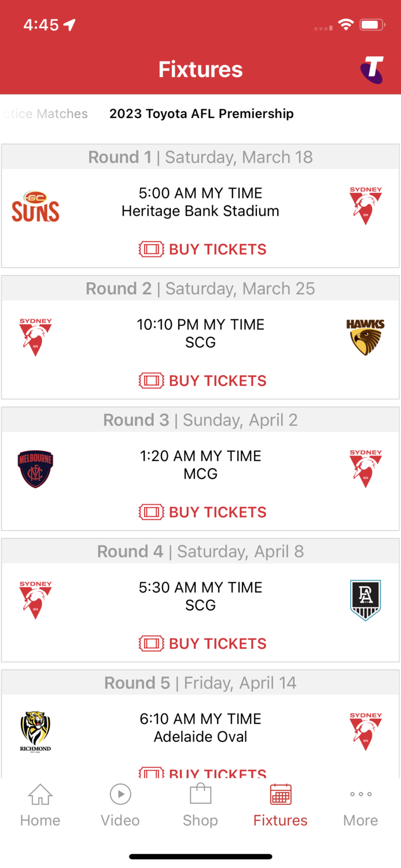This screenshot has width=401, height=868.
Task: Select the Richmond Tigers logo
Action: tap(35, 730)
